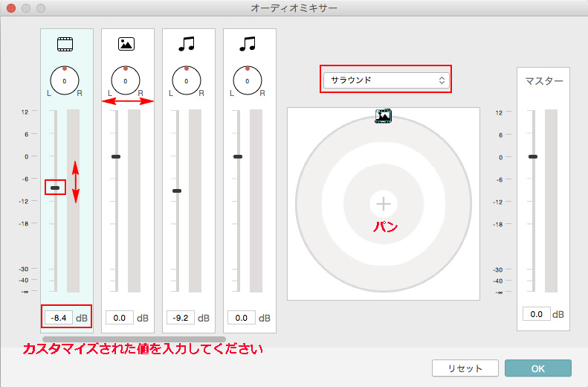Click the center plus of surround panner
The image size is (588, 387).
pos(384,204)
